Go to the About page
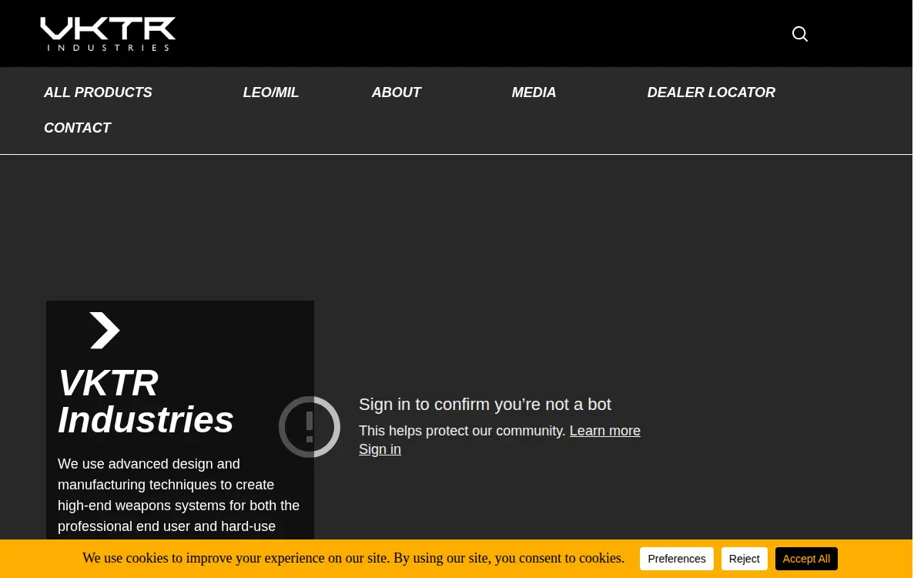This screenshot has height=578, width=924. (397, 92)
